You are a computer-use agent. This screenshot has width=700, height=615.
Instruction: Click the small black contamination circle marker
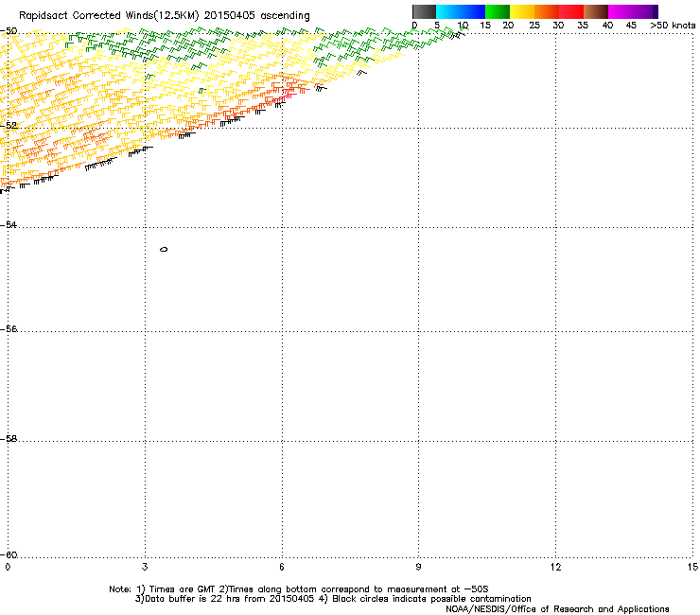pos(164,249)
